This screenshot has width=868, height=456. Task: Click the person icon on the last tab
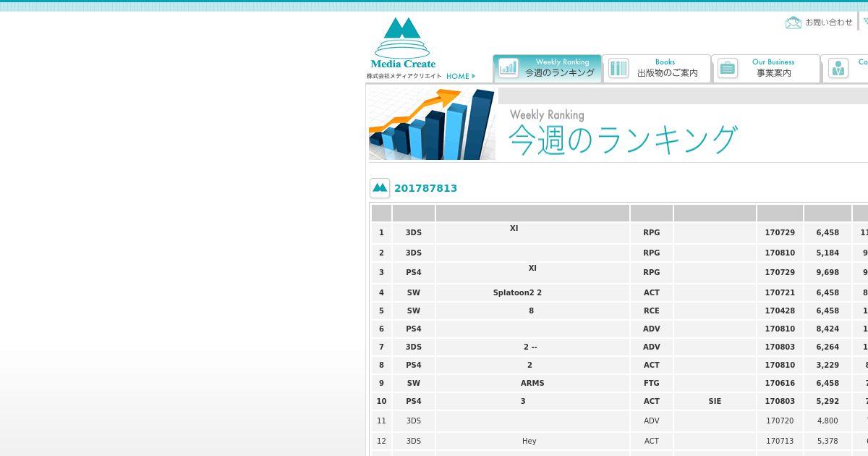pos(838,68)
